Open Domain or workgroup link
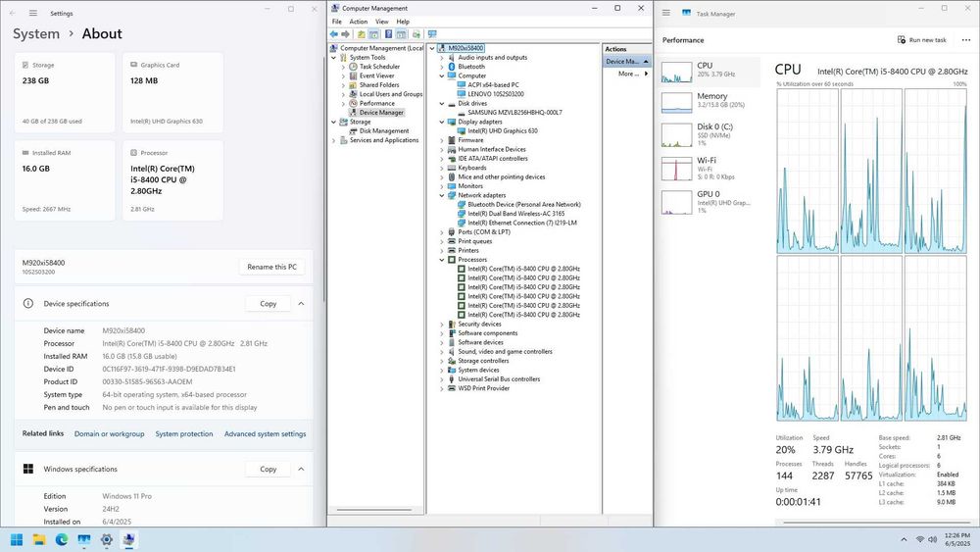 (110, 433)
